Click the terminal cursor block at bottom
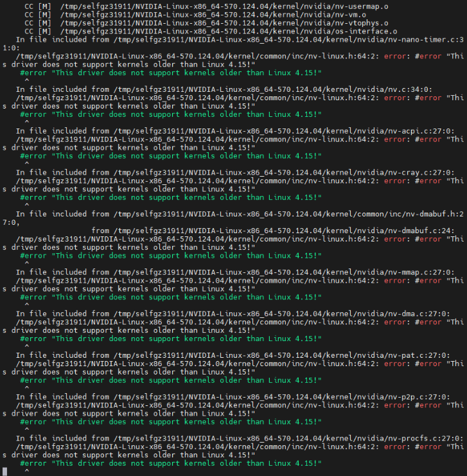This screenshot has height=476, width=467. [x=5, y=472]
